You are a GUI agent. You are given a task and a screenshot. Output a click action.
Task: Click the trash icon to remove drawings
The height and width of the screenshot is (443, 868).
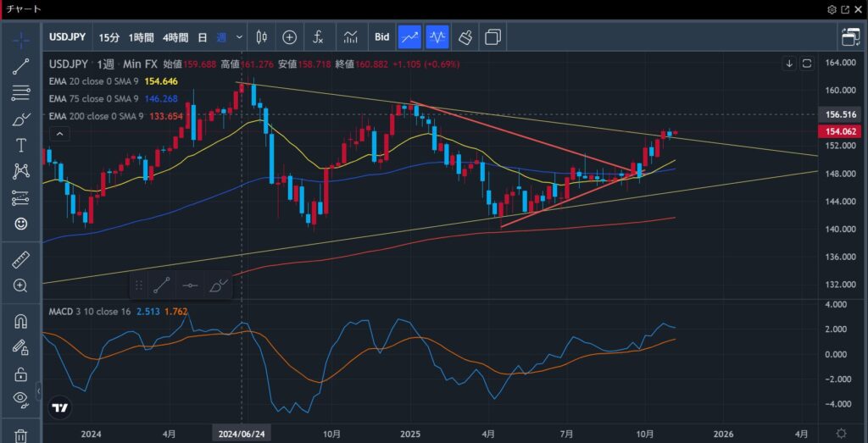point(21,435)
